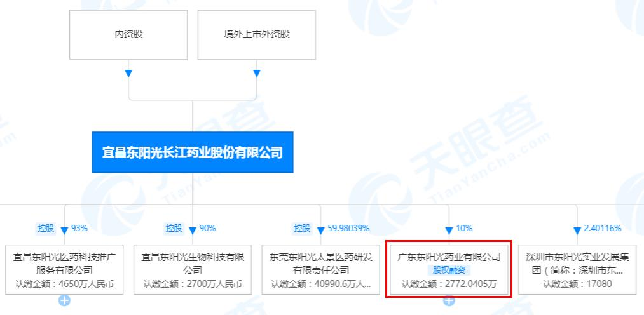Click the 认缴金额：40990.6万人... text
Screen dimensions: 644x315
point(321,284)
